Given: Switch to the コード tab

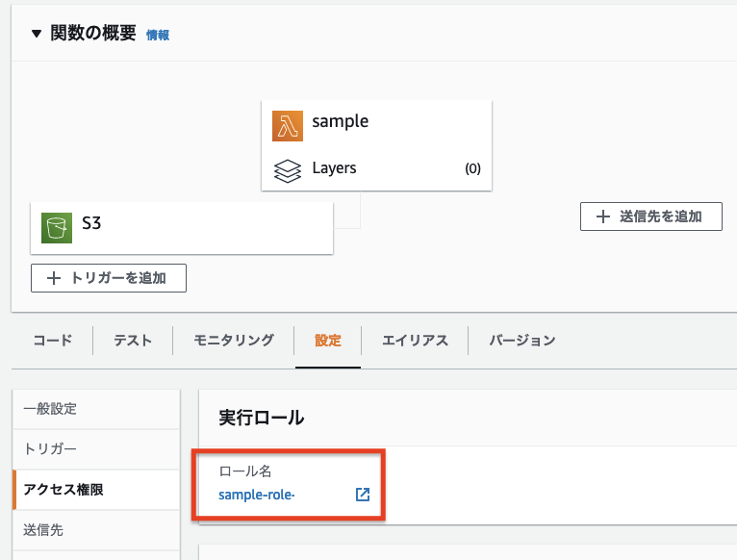Looking at the screenshot, I should [x=53, y=340].
